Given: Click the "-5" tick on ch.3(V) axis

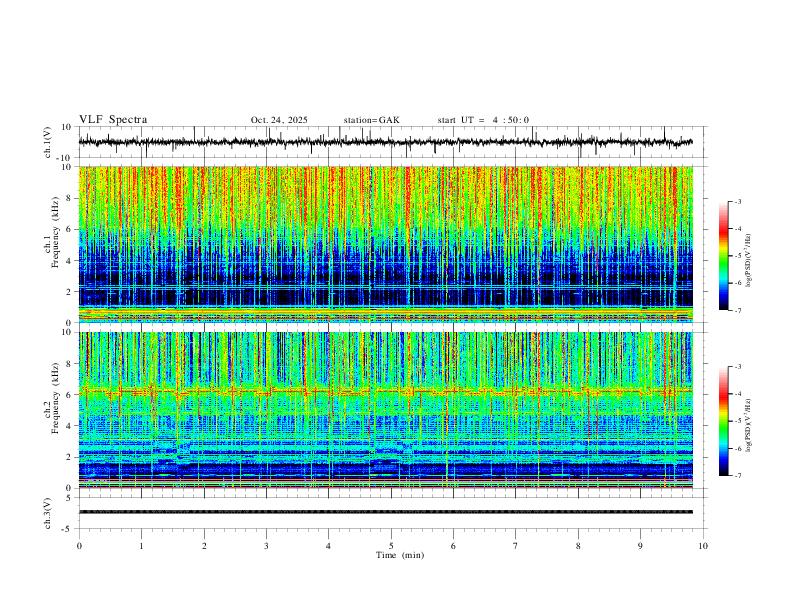Looking at the screenshot, I should 68,529.
